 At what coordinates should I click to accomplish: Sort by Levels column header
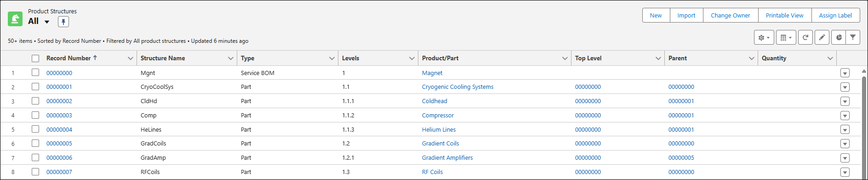coord(350,58)
